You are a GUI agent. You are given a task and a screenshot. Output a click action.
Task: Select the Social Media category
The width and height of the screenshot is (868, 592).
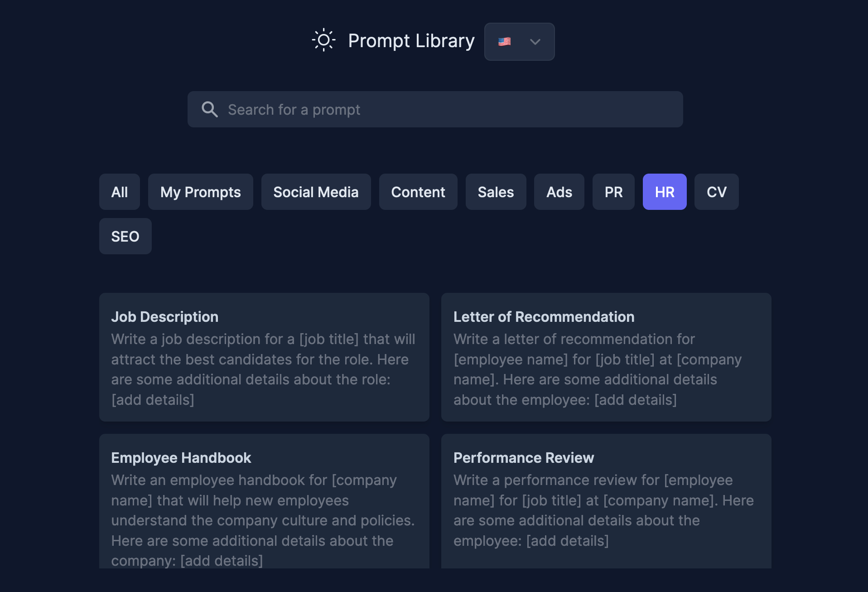tap(316, 192)
